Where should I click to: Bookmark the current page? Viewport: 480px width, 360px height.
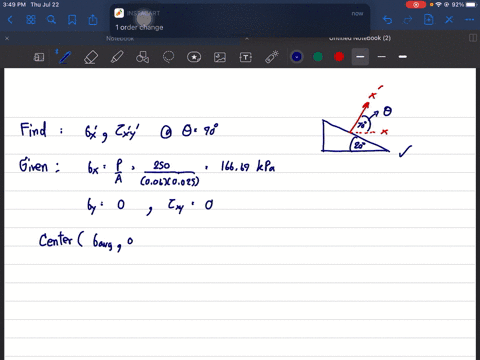pyautogui.click(x=72, y=20)
